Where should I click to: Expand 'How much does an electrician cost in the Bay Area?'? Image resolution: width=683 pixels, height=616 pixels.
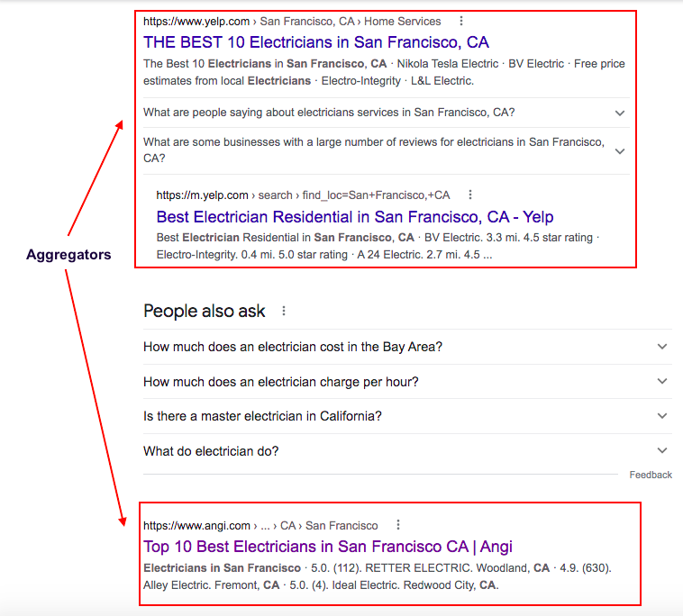tap(407, 347)
